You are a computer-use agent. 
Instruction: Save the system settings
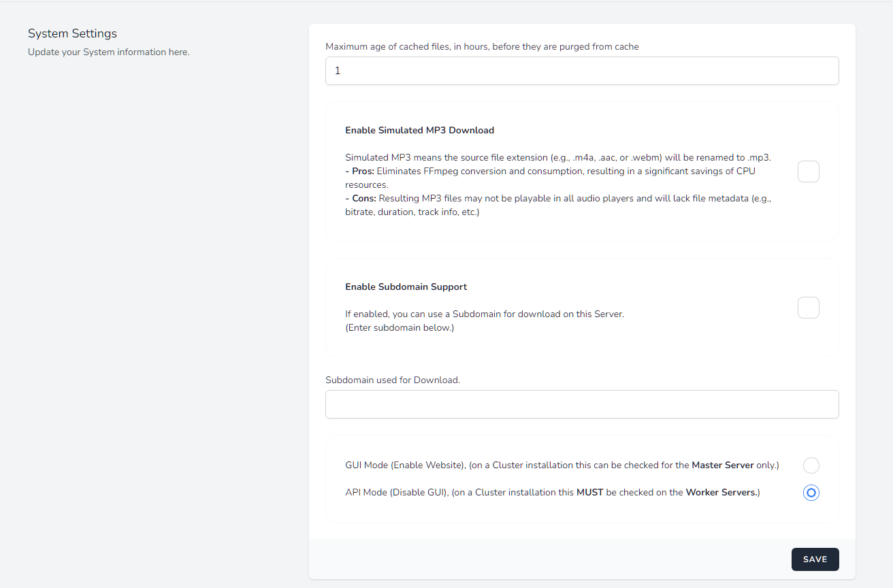(815, 559)
